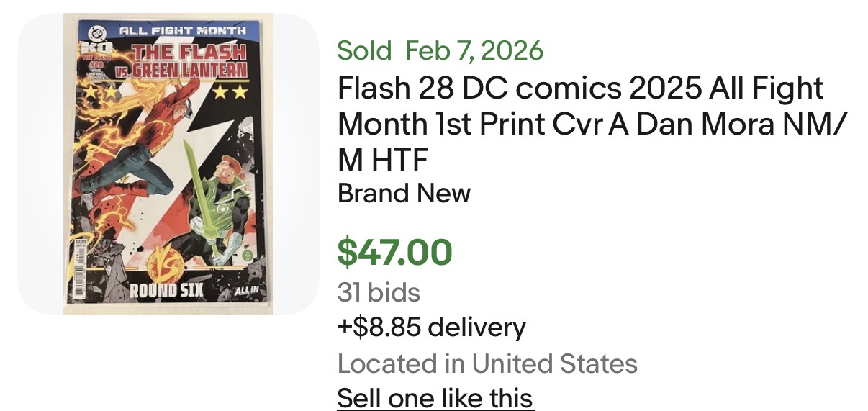Click the "Sell one like this" link
The height and width of the screenshot is (411, 868).
coord(435,397)
